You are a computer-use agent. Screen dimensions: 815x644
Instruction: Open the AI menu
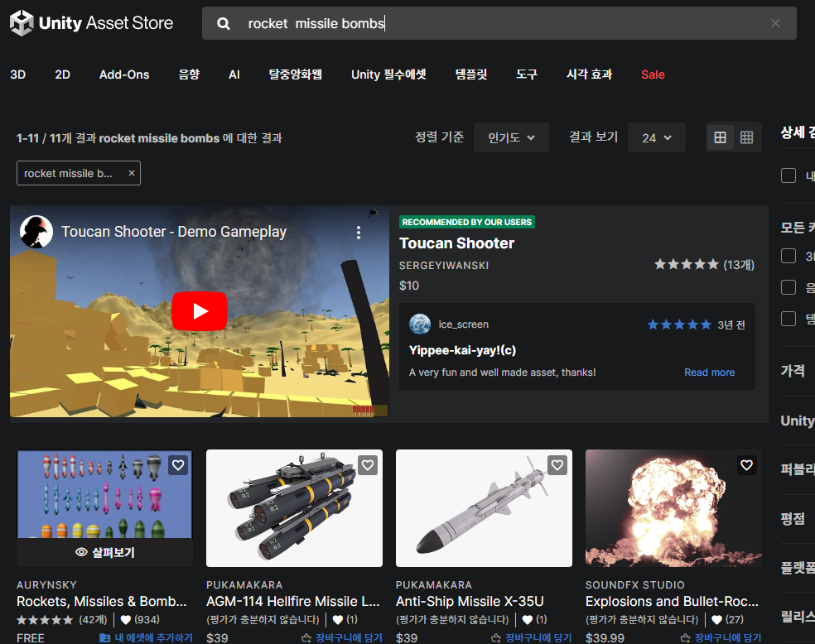tap(234, 74)
